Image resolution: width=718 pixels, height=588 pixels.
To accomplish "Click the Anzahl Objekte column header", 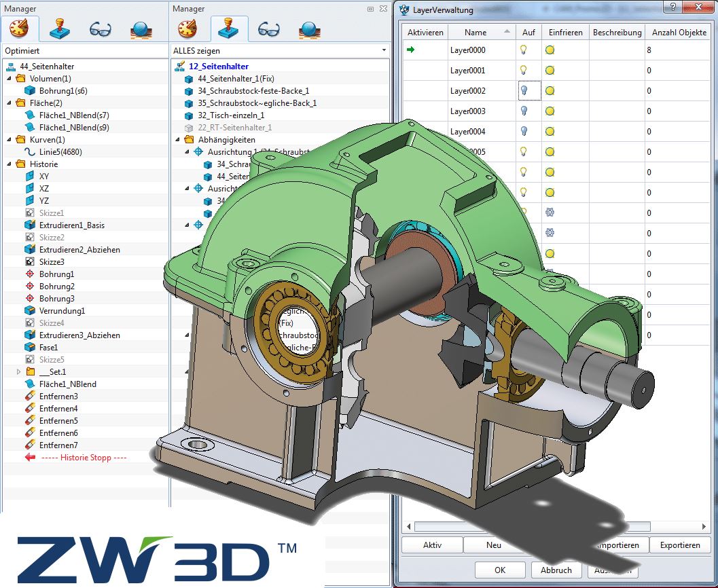I will pos(679,33).
